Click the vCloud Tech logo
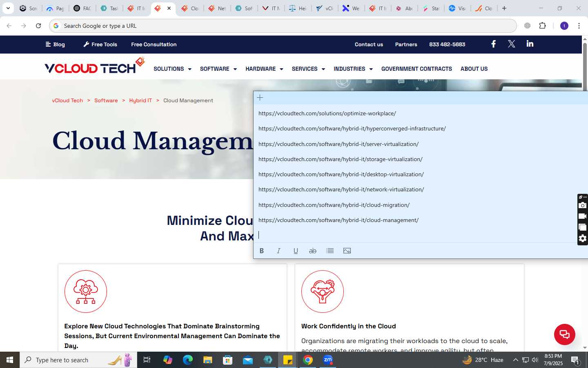 click(95, 66)
